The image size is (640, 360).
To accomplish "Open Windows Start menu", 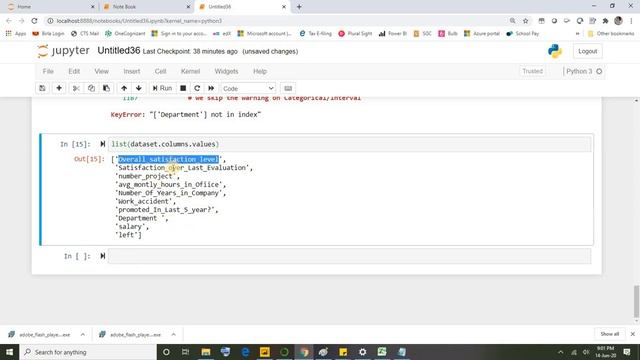I will point(9,352).
